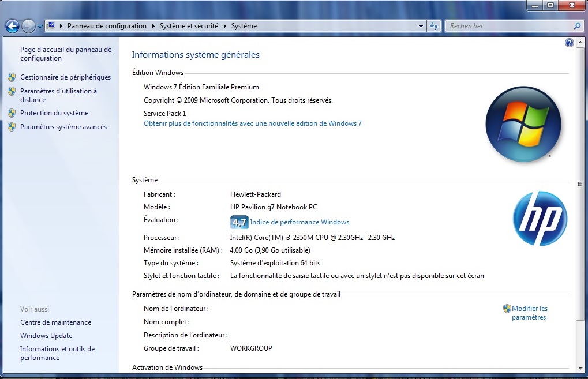The image size is (588, 379).
Task: Open Centre de maintenance
Action: [x=55, y=322]
